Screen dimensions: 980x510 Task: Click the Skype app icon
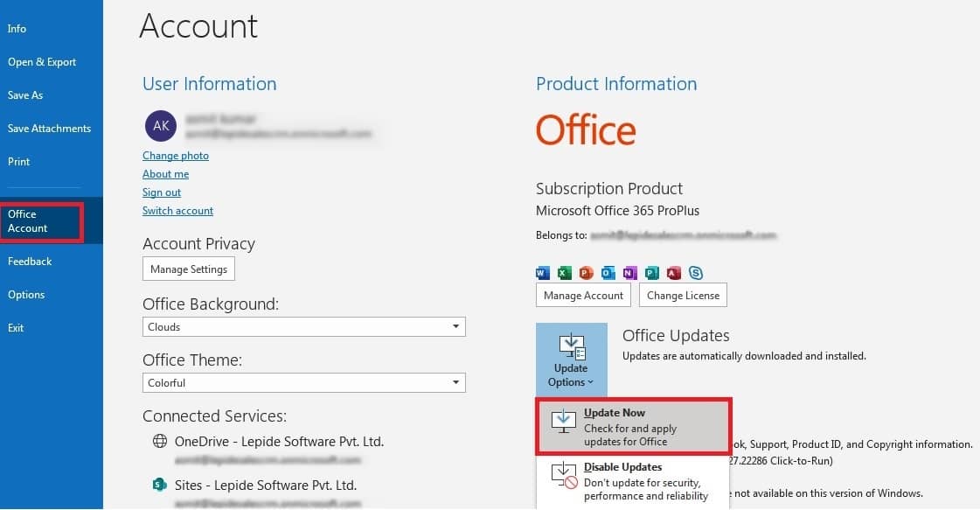click(x=696, y=273)
